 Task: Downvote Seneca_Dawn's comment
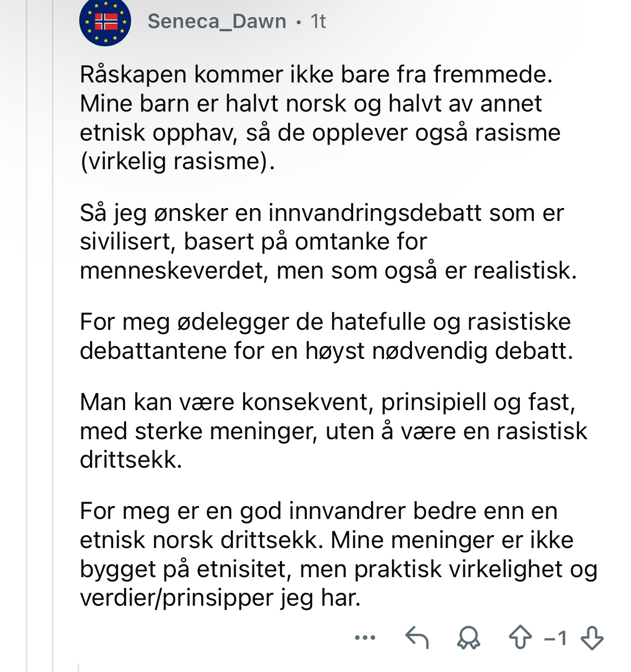click(x=592, y=638)
